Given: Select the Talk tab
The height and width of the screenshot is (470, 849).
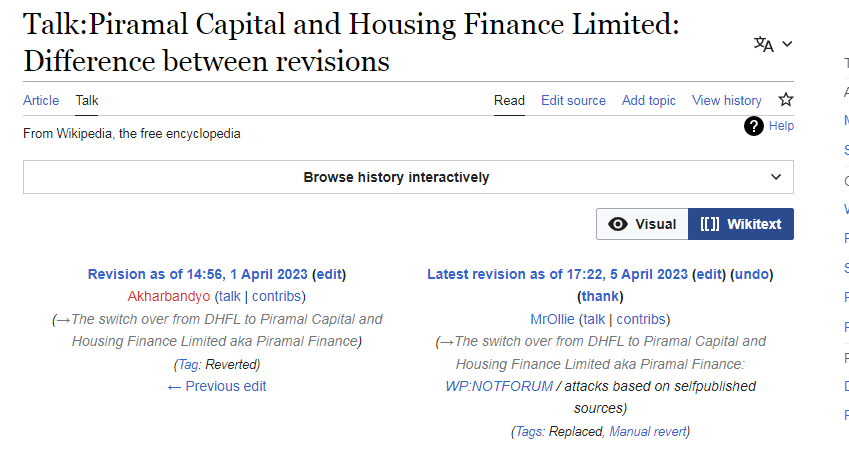Looking at the screenshot, I should [x=87, y=100].
